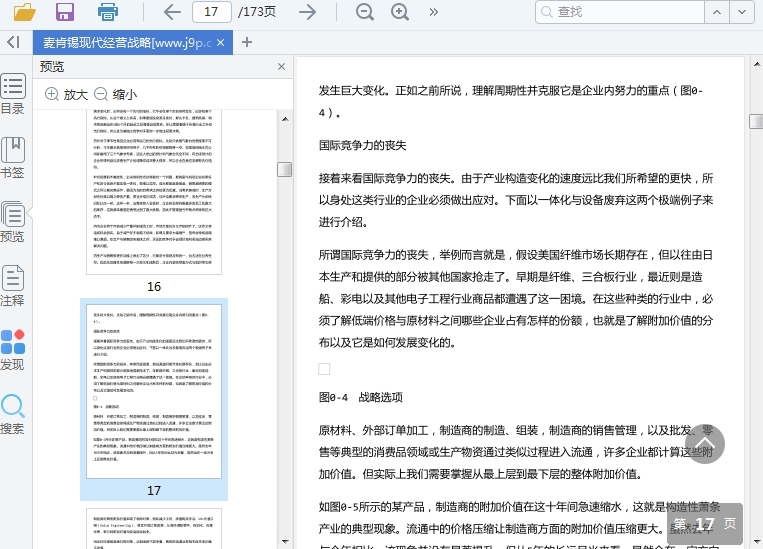Screen dimensions: 763x549
Task: Open a new tab with the plus button
Action: tap(247, 42)
